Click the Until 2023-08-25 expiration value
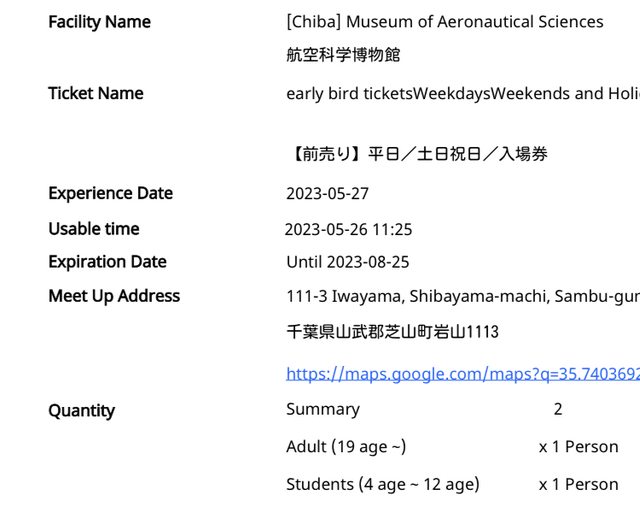This screenshot has width=640, height=507. tap(347, 262)
